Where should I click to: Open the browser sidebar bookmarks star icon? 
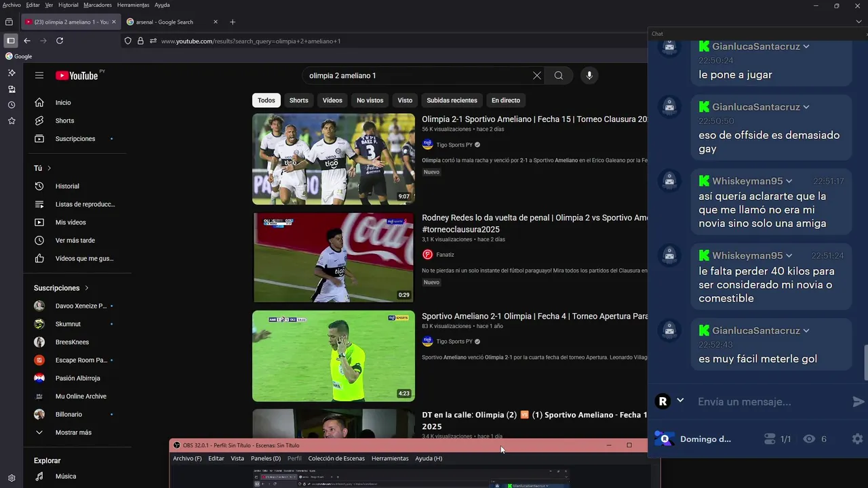coord(12,121)
